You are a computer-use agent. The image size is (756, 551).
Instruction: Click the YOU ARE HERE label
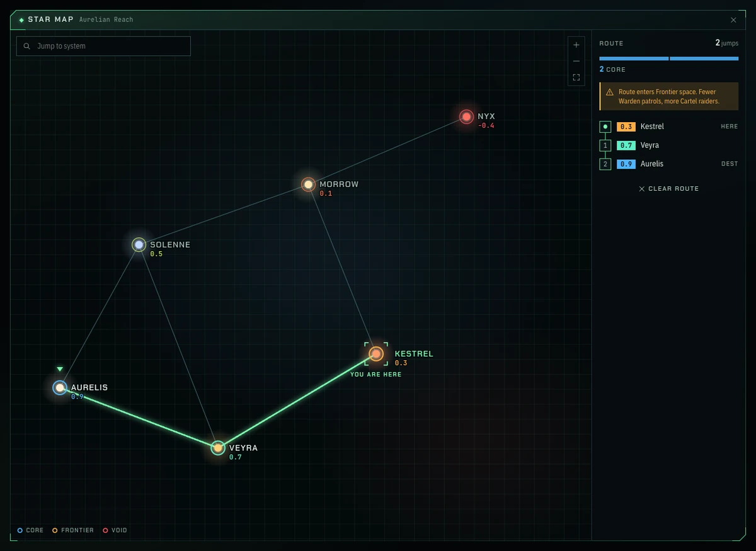(x=376, y=375)
